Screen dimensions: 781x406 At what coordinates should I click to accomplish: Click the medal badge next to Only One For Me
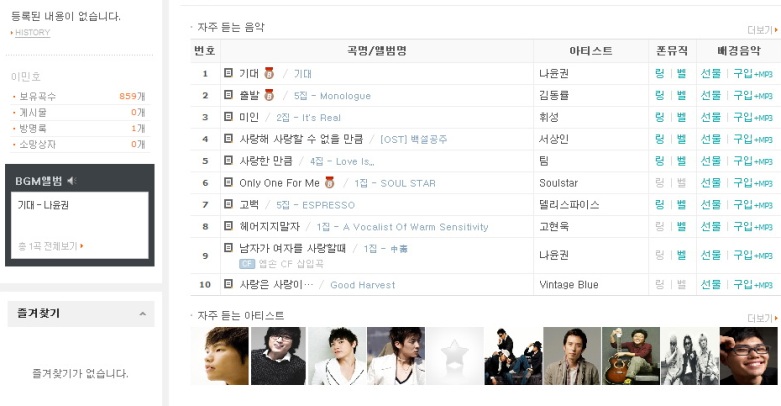tap(329, 182)
